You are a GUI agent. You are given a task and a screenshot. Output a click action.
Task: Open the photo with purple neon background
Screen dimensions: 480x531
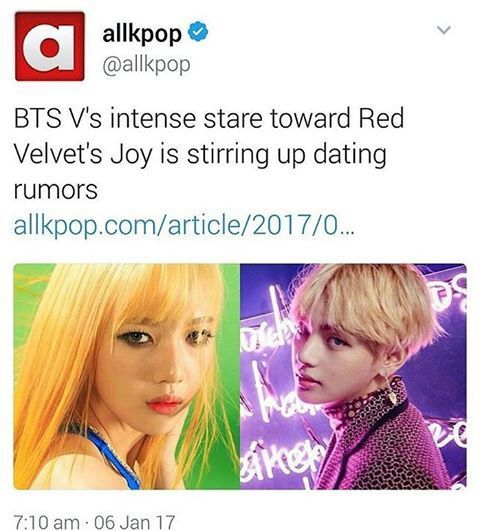tap(353, 376)
